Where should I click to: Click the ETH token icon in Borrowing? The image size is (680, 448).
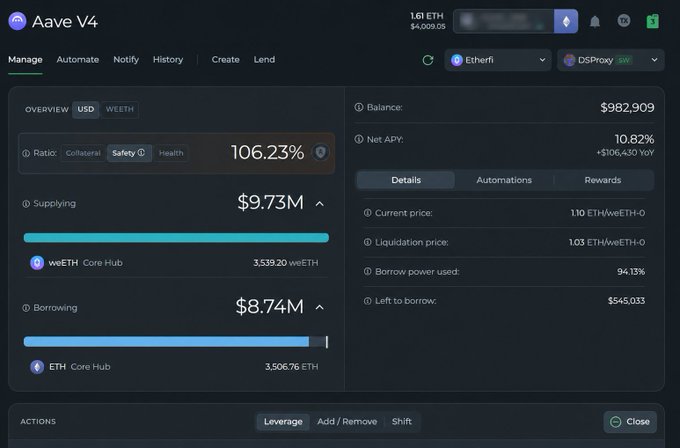[x=37, y=366]
